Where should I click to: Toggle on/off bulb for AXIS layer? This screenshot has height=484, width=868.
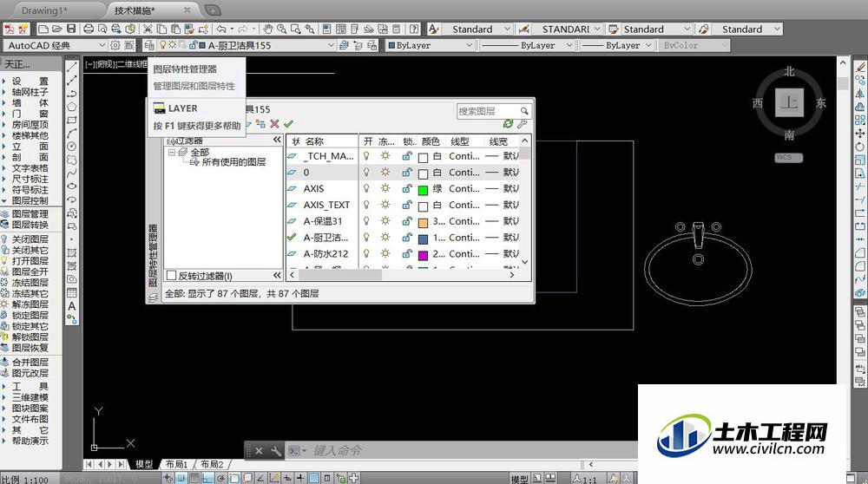click(x=366, y=188)
